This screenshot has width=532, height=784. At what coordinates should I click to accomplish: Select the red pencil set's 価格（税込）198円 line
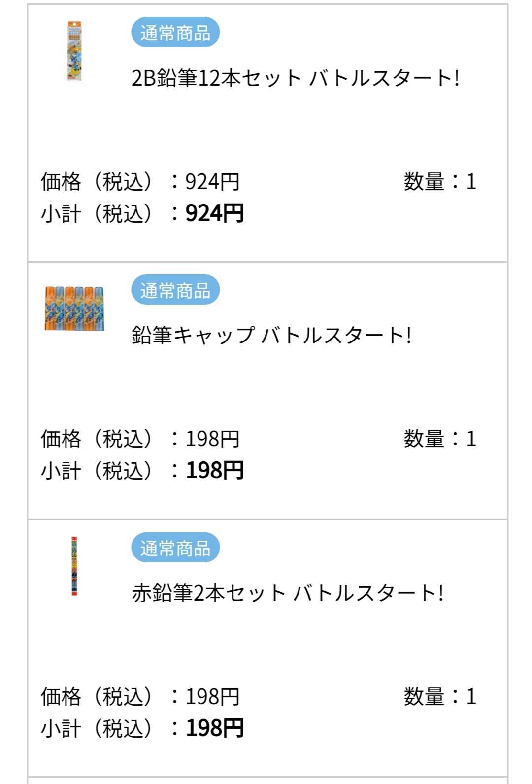pos(140,697)
